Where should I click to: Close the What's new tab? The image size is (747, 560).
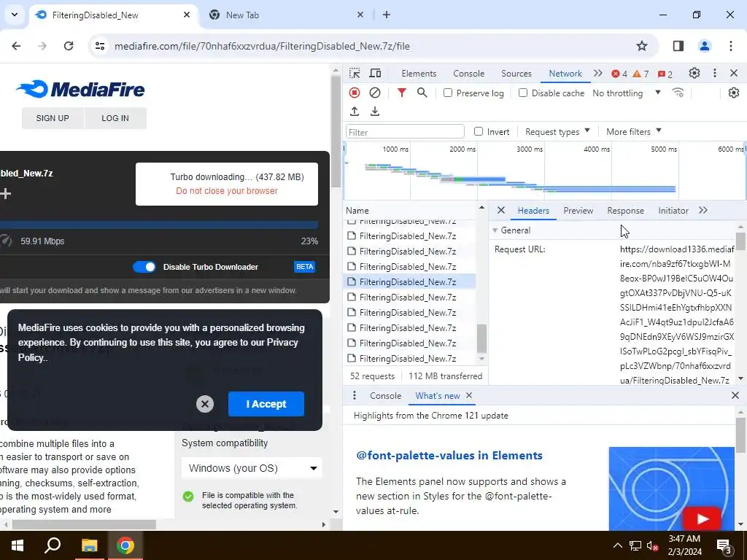[x=469, y=396]
